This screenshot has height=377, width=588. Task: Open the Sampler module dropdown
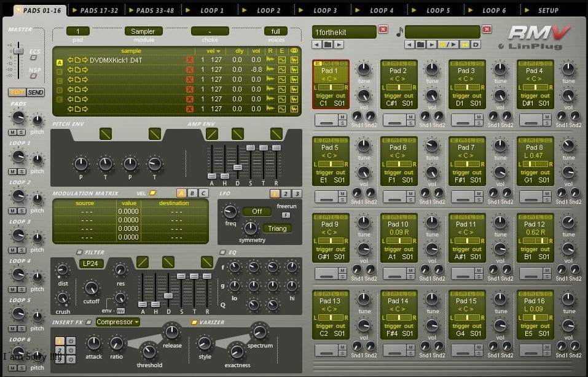[x=143, y=31]
